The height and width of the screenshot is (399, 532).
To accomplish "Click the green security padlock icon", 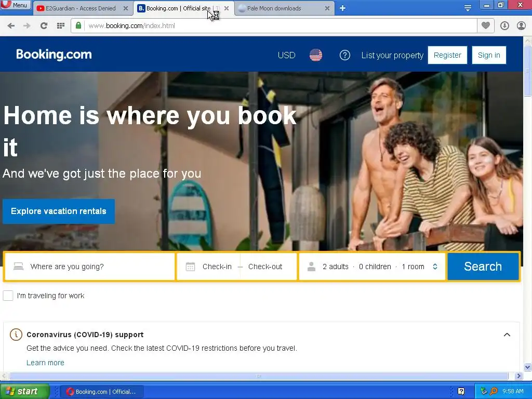I will 78,26.
